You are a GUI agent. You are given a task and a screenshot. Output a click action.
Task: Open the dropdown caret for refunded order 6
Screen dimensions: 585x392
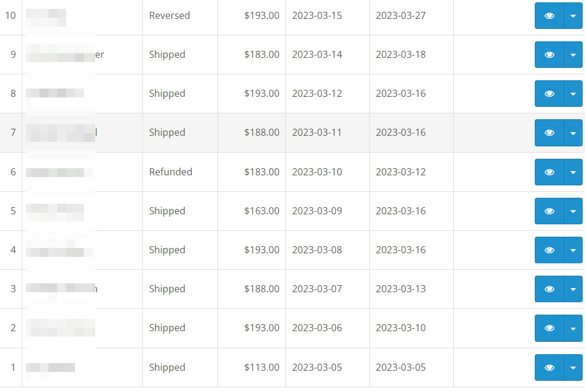[573, 172]
